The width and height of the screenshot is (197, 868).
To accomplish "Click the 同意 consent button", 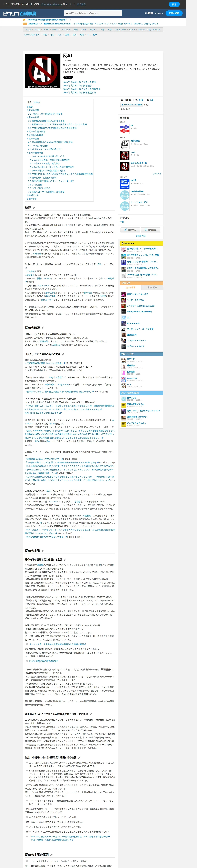I will click(174, 4).
